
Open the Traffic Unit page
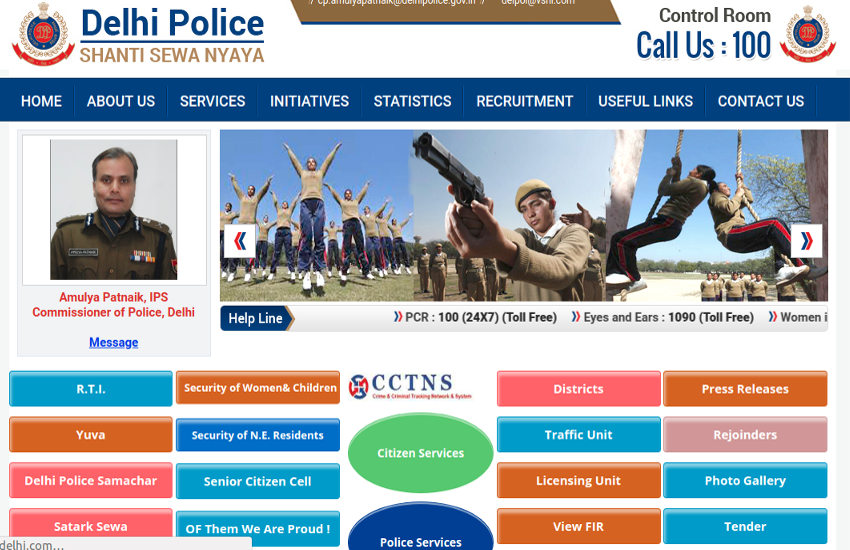pyautogui.click(x=579, y=435)
